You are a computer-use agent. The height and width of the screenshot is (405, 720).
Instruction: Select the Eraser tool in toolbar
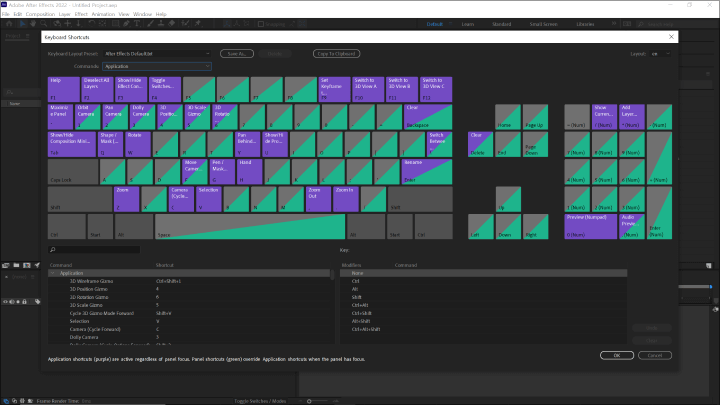tap(172, 24)
